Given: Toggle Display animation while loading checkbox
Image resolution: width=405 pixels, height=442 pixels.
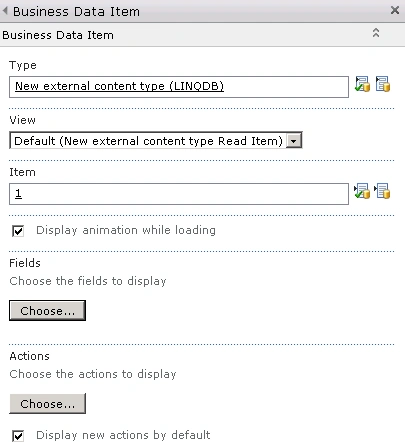Looking at the screenshot, I should (x=18, y=231).
